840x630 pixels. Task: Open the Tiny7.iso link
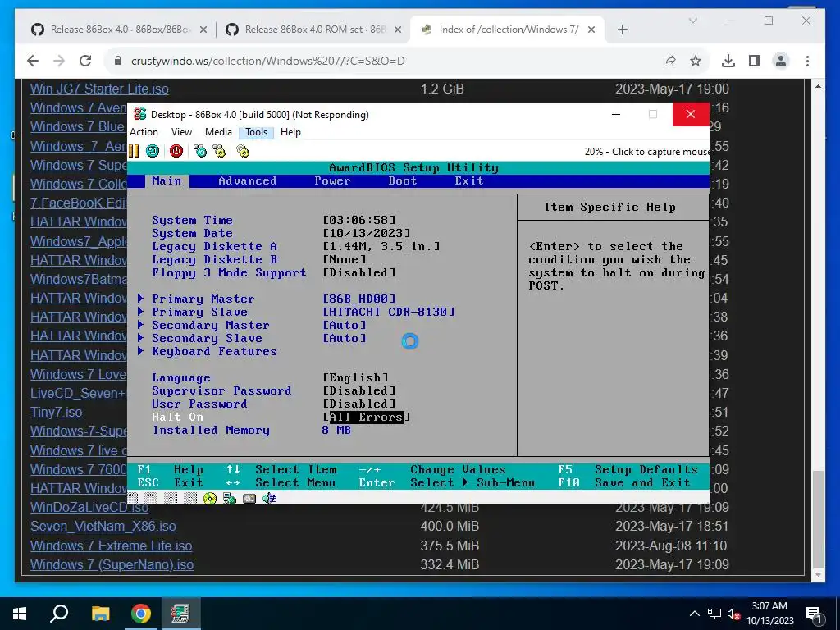tap(57, 412)
